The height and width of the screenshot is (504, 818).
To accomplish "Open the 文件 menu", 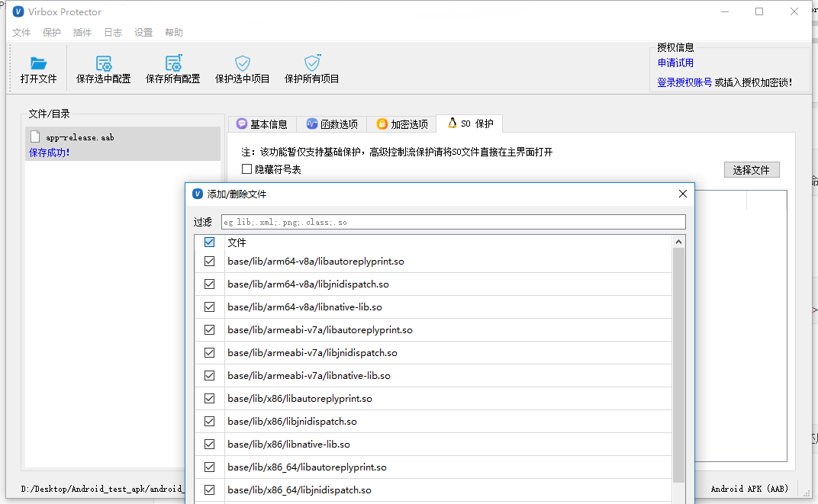I will click(21, 33).
